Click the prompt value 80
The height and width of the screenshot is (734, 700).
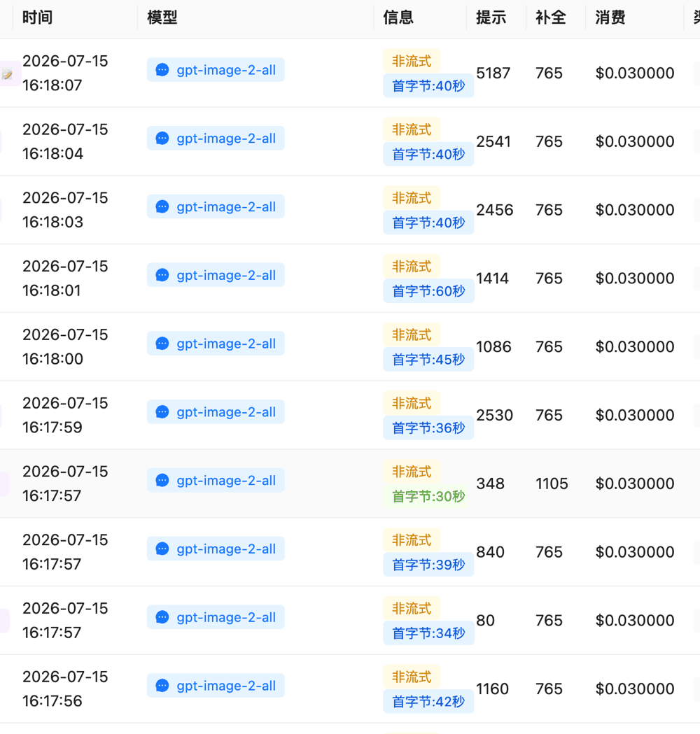[486, 620]
